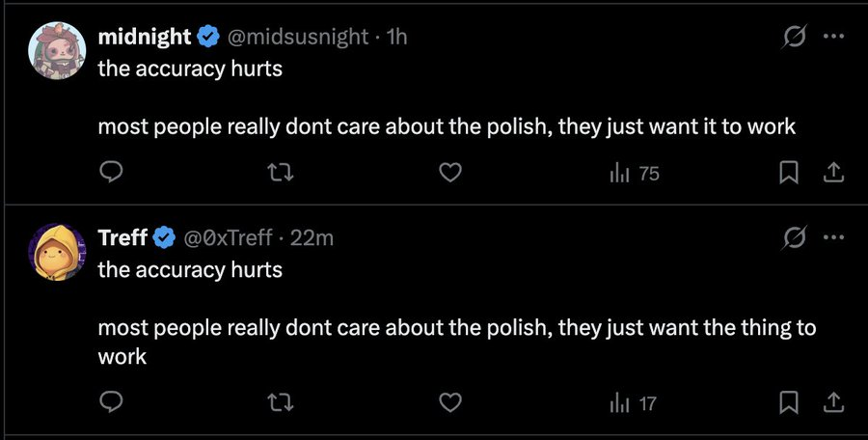This screenshot has width=868, height=440.
Task: Repost Treff's tweet
Action: (281, 402)
